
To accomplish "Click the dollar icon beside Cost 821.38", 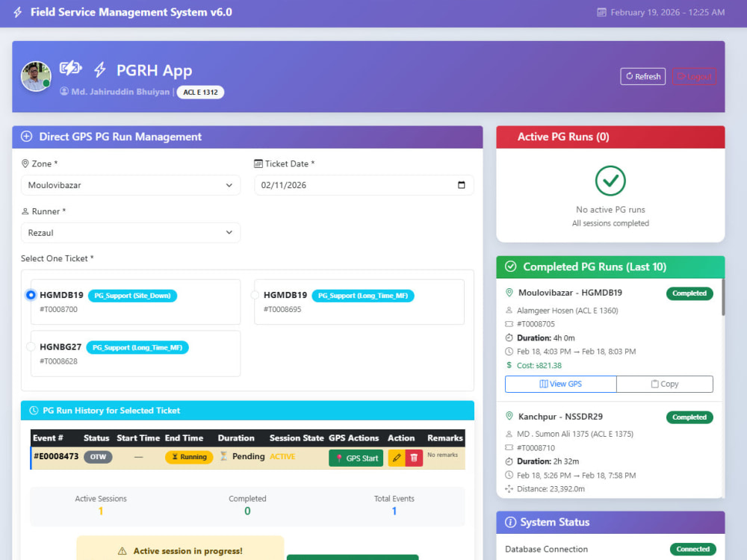I will [x=509, y=365].
